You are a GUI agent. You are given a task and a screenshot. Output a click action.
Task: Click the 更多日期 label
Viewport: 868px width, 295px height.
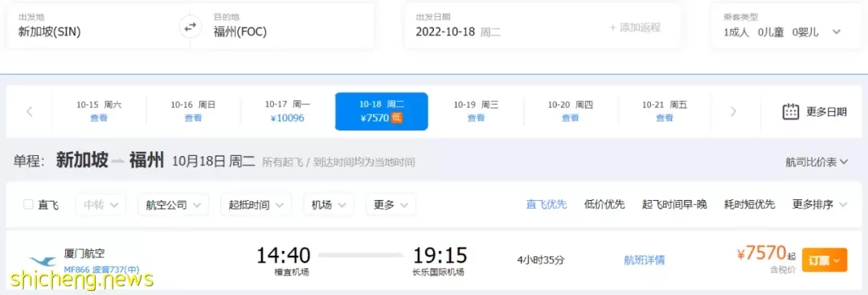(x=826, y=112)
